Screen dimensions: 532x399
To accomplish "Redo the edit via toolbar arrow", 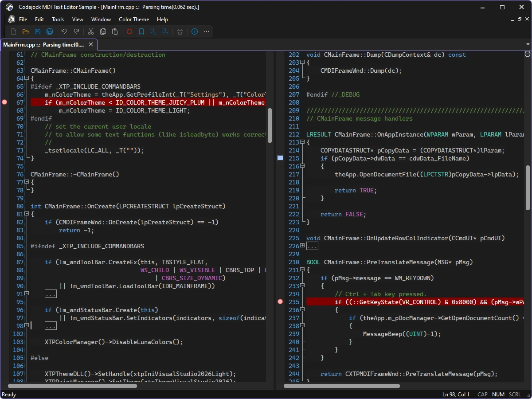I will tap(76, 31).
